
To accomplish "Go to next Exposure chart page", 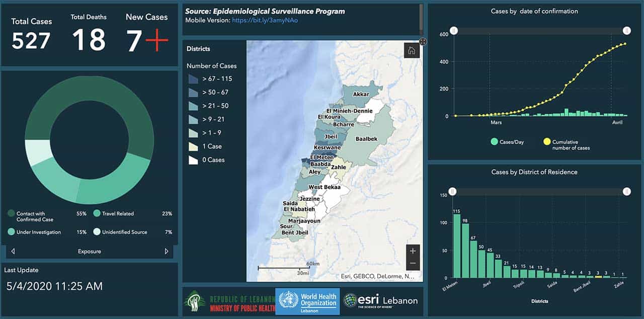I will [x=167, y=251].
